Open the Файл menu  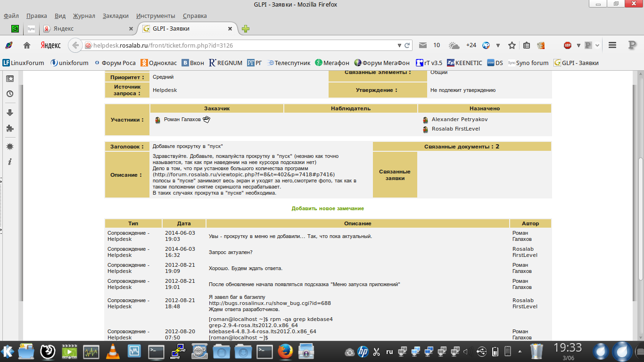[x=11, y=16]
